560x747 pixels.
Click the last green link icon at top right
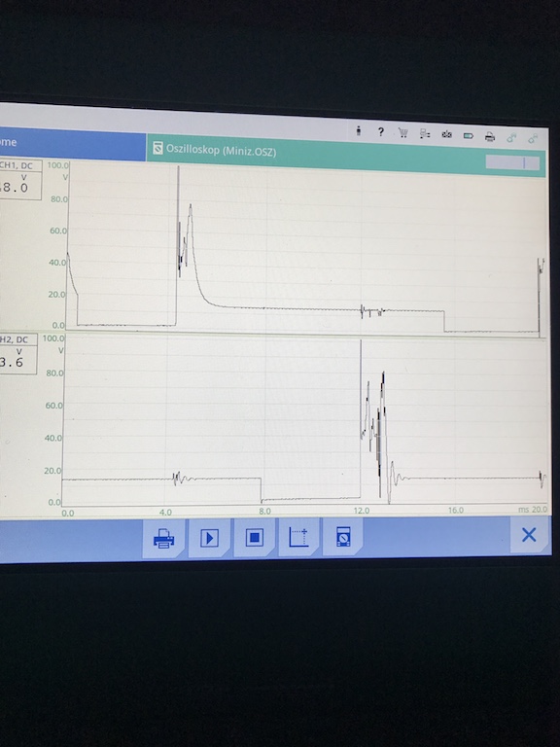coord(533,139)
